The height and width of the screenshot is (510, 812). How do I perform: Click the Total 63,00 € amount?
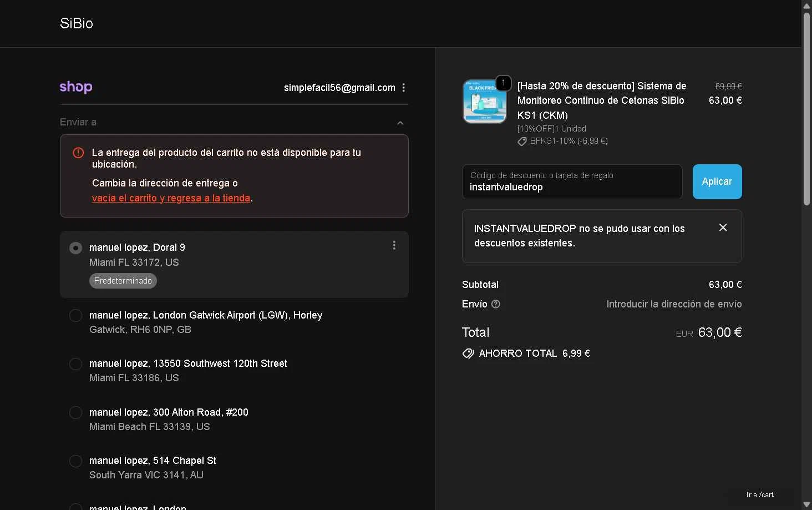(x=720, y=332)
